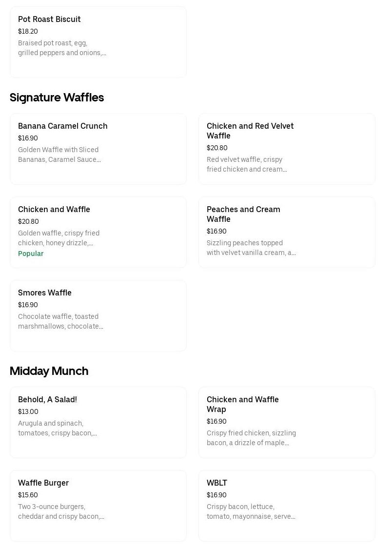Click the Chicken and Waffle title
The height and width of the screenshot is (548, 392).
(54, 210)
